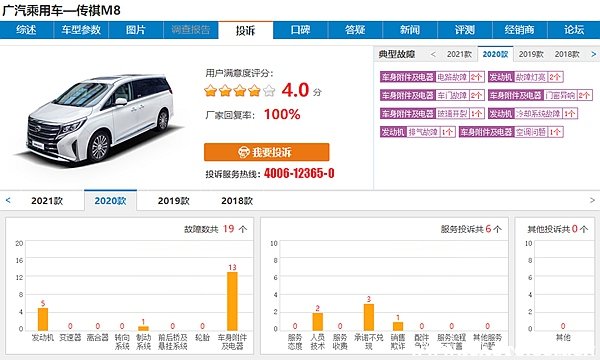Go to the 经销商 dealers tab
This screenshot has height=360, width=600.
pos(519,30)
